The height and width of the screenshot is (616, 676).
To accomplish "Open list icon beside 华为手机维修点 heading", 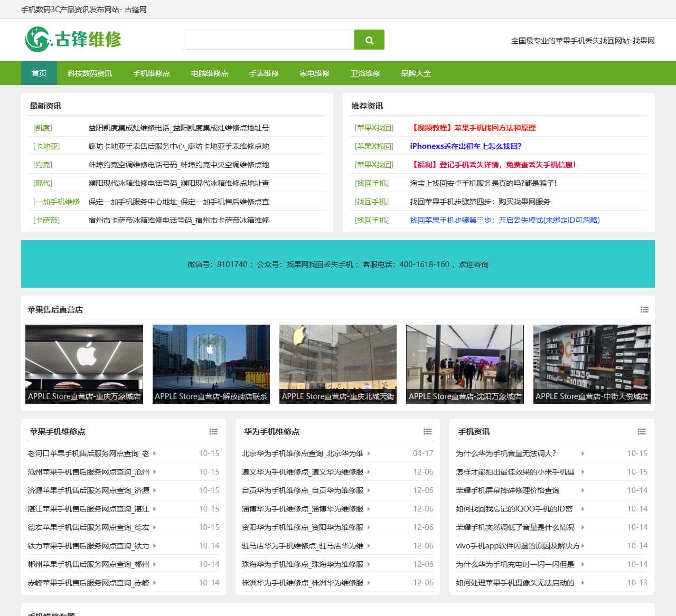I will coord(427,432).
